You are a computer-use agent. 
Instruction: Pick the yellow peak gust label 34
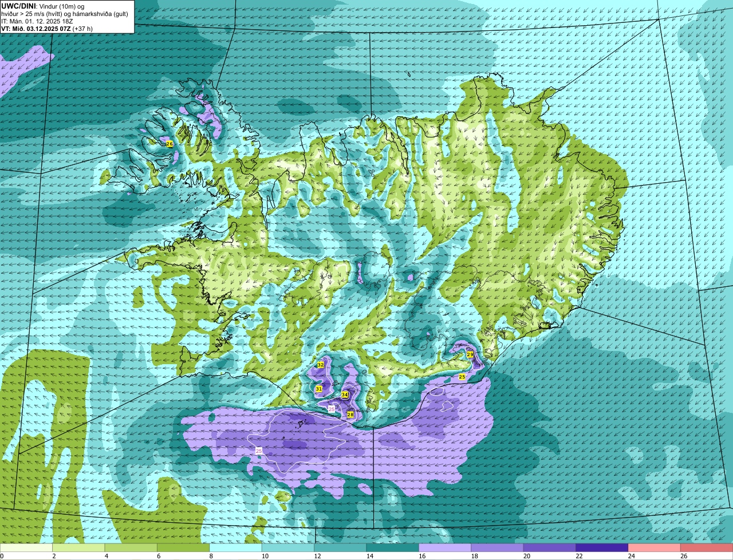coord(345,395)
